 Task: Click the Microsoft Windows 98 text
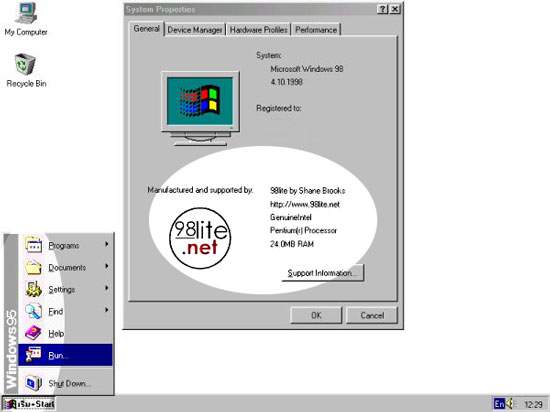click(x=307, y=69)
